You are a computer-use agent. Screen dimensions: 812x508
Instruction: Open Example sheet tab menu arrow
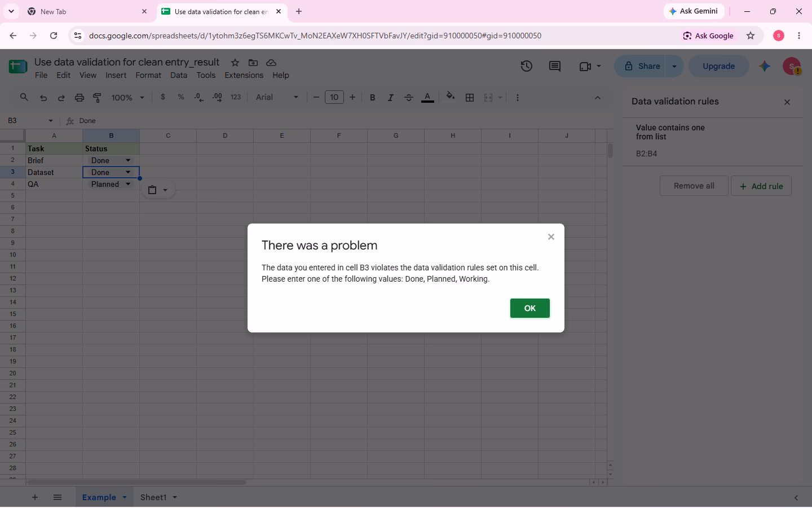pos(124,497)
